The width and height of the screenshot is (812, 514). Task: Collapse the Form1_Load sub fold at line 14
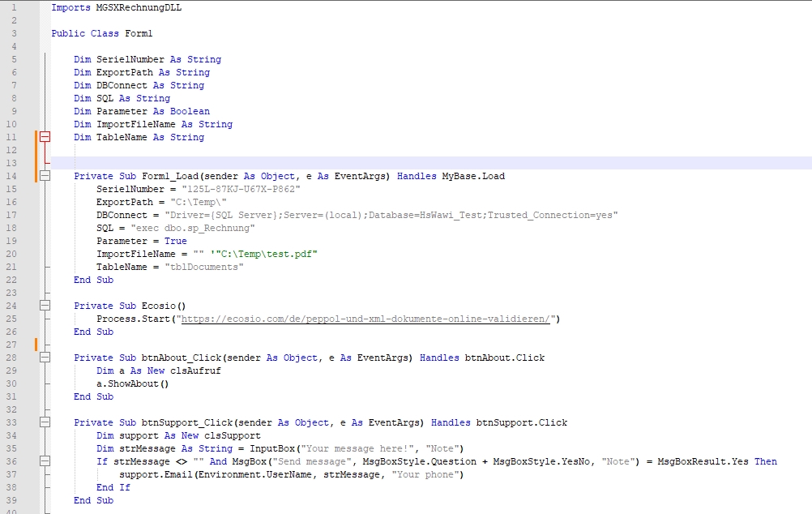pyautogui.click(x=45, y=176)
